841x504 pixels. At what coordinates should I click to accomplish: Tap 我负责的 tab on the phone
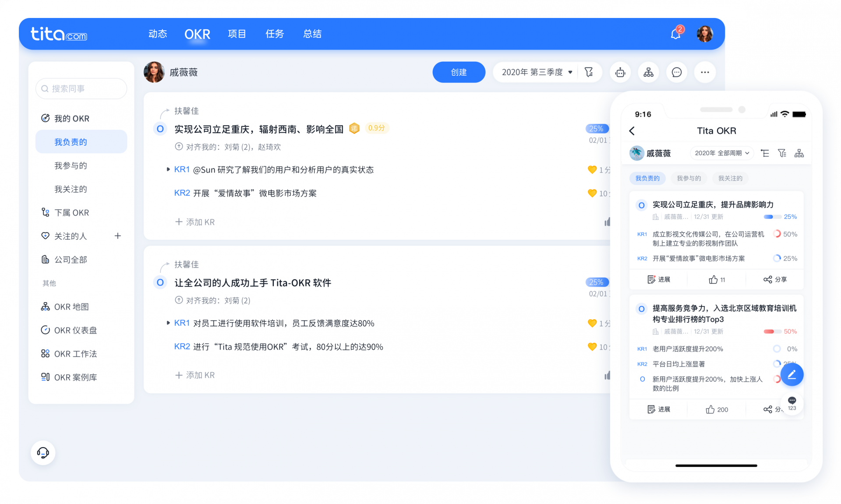(647, 178)
